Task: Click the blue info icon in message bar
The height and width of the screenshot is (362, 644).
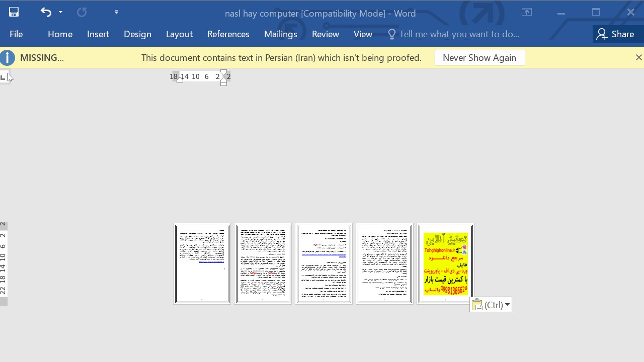Action: coord(8,58)
